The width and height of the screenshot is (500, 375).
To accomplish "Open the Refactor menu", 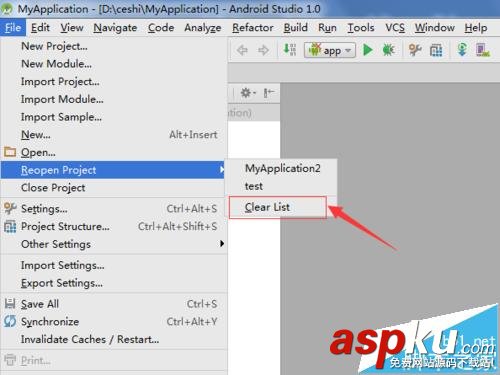I will 253,28.
